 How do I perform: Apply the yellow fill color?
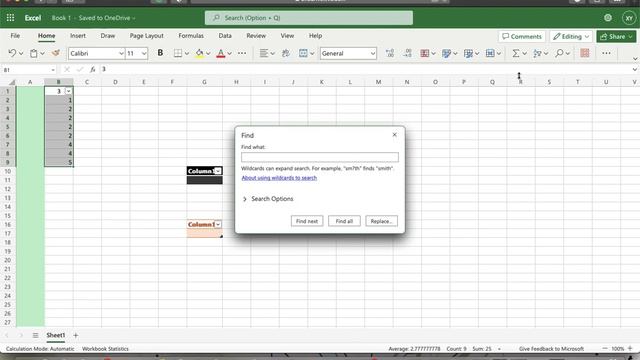(x=199, y=53)
